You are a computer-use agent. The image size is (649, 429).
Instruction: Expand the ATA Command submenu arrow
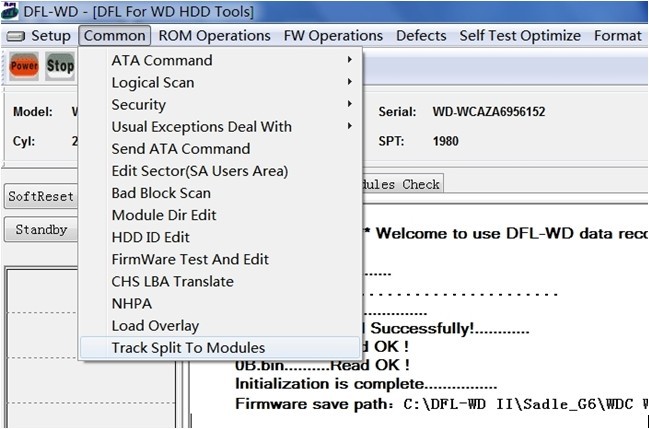coord(350,60)
